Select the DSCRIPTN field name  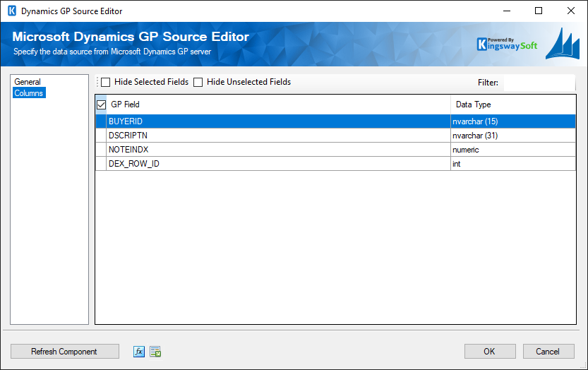(128, 136)
